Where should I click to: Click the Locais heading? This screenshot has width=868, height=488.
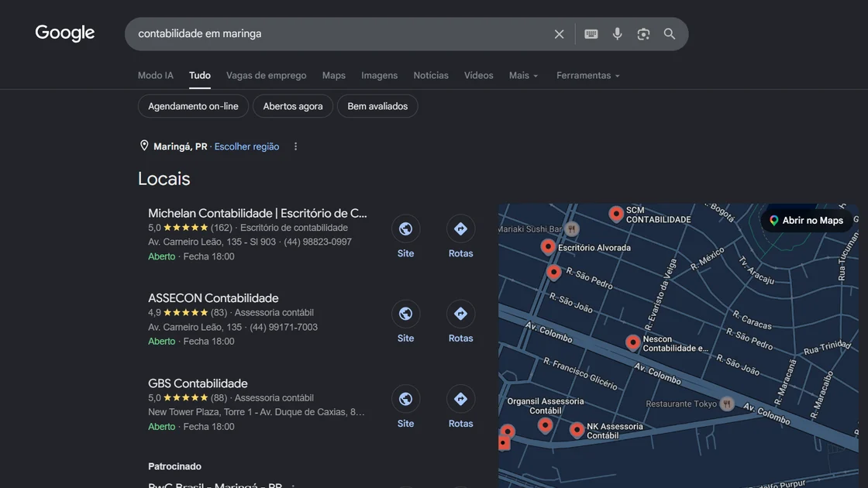pyautogui.click(x=164, y=179)
